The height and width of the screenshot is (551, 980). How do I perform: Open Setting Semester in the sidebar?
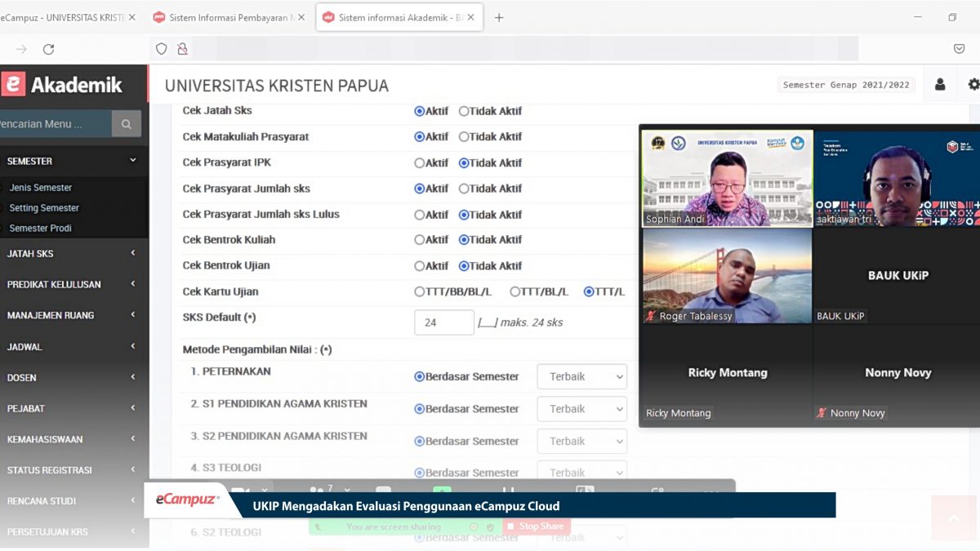click(44, 208)
